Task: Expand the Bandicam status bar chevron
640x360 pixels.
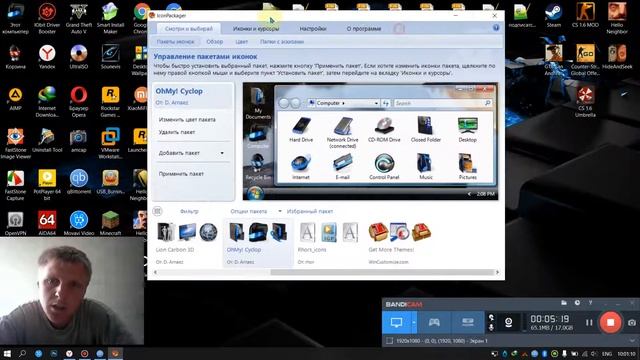Action: coord(632,340)
